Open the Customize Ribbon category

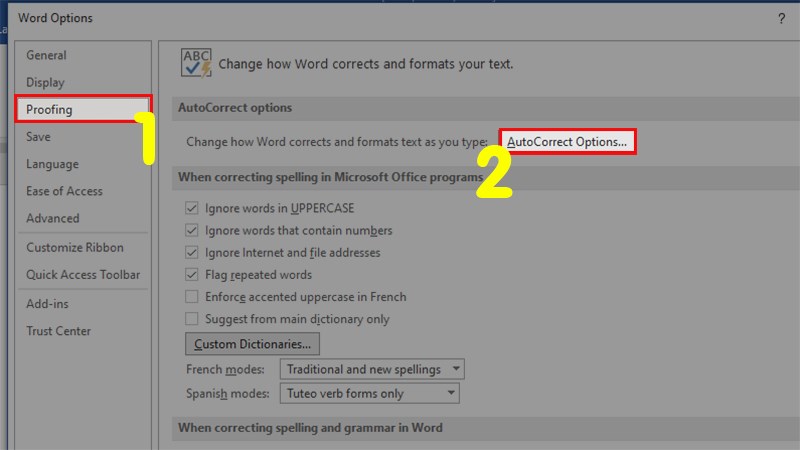pos(75,247)
